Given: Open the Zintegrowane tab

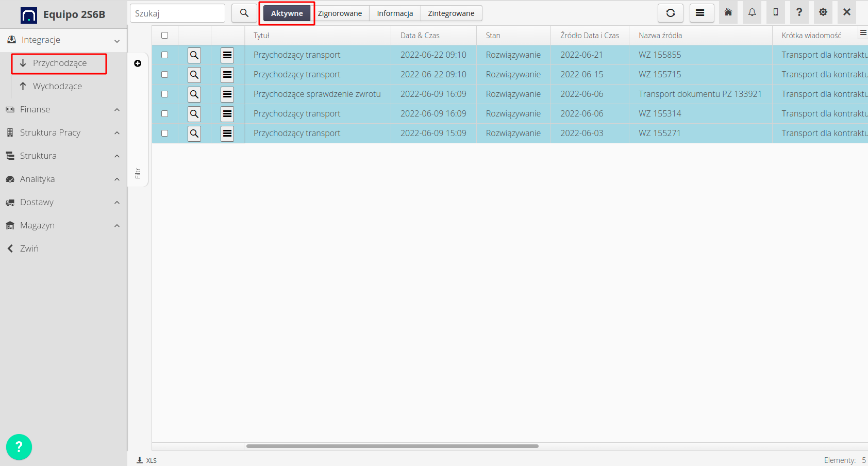Looking at the screenshot, I should pos(451,13).
